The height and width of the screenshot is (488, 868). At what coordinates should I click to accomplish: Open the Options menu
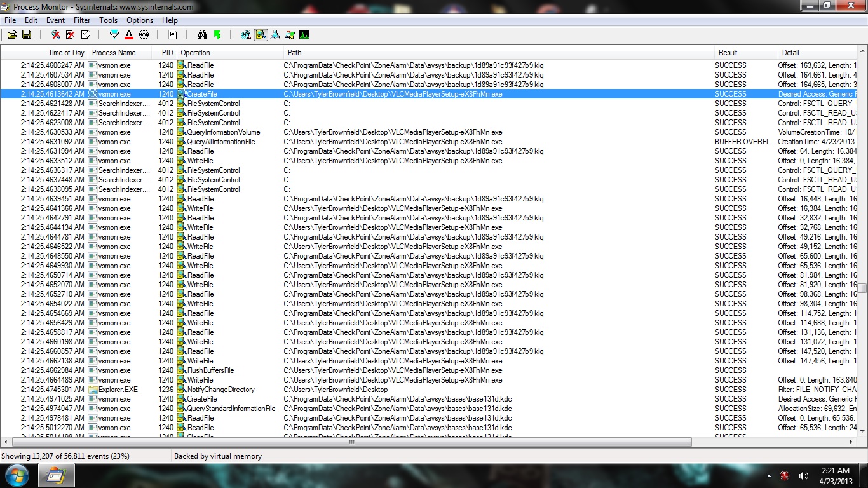coord(140,20)
